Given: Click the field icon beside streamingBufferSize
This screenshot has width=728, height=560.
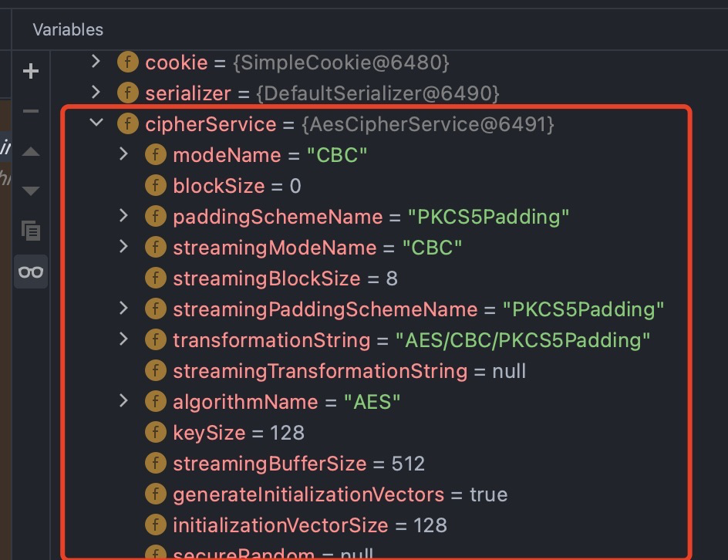Looking at the screenshot, I should 155,464.
